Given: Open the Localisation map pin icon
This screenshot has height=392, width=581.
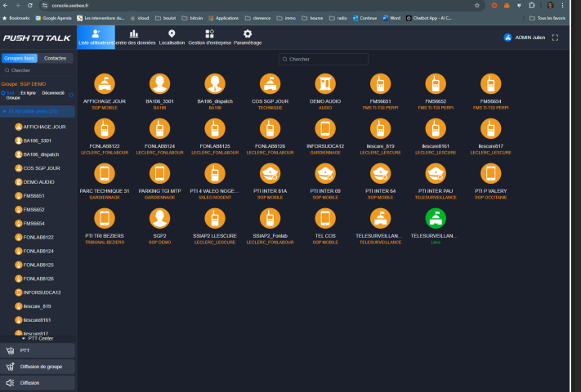Looking at the screenshot, I should pyautogui.click(x=172, y=33).
